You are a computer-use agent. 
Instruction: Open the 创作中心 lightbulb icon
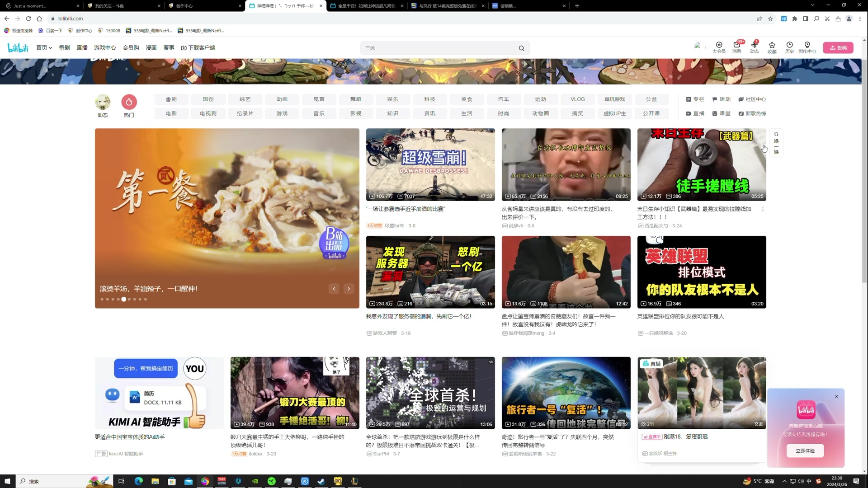click(x=807, y=47)
